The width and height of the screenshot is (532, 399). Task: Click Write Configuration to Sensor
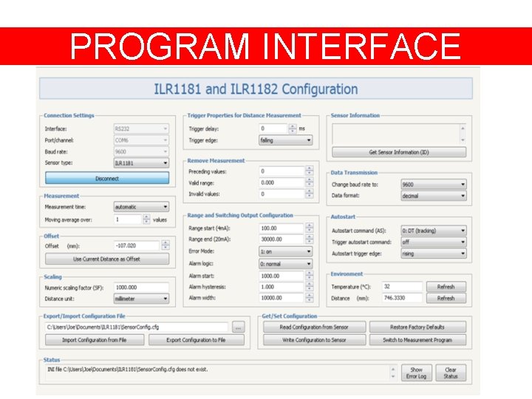pos(314,340)
